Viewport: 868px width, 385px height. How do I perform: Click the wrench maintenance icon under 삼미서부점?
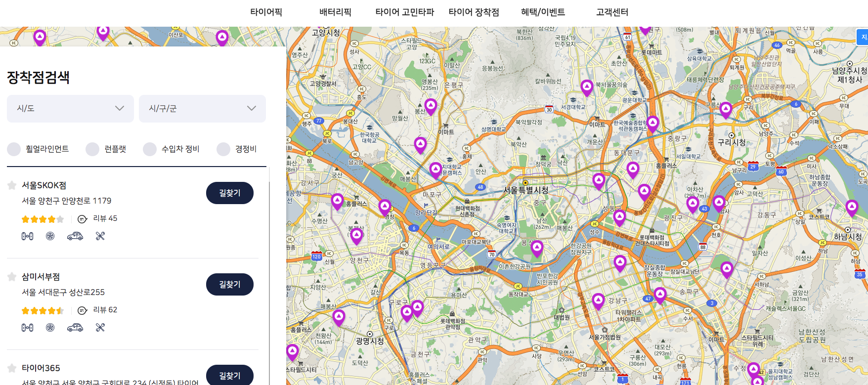(x=100, y=328)
